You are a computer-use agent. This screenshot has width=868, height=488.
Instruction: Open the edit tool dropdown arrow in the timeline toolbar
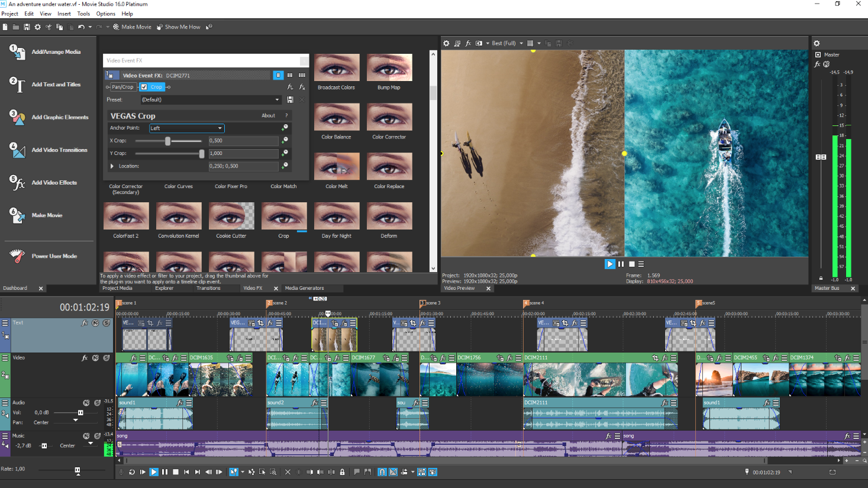coord(243,472)
